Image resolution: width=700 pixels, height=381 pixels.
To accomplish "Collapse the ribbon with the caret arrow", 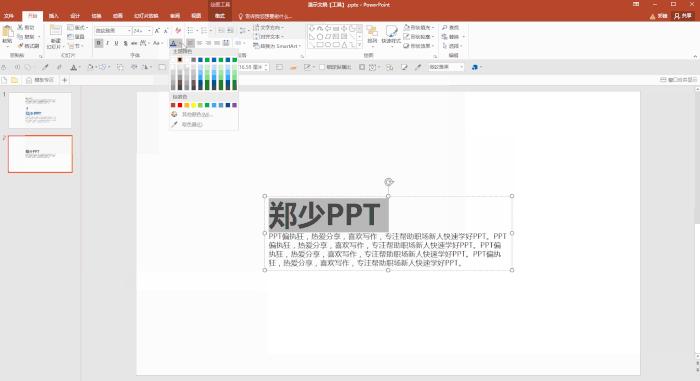I will click(695, 57).
